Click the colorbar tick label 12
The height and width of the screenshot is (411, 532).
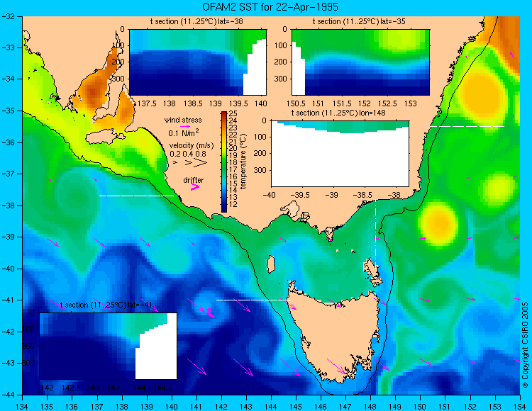(233, 204)
